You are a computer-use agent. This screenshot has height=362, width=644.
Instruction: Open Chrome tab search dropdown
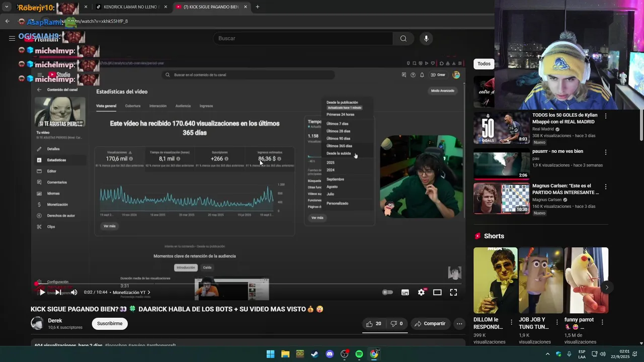click(7, 7)
